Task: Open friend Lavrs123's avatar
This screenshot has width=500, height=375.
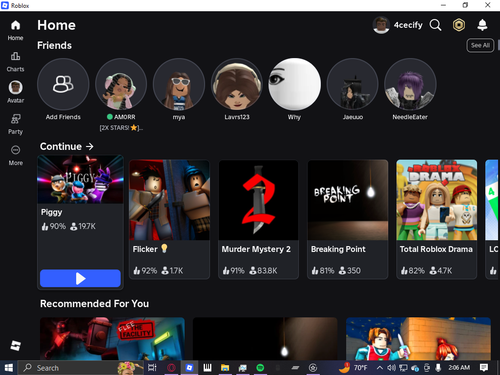Action: (x=237, y=84)
